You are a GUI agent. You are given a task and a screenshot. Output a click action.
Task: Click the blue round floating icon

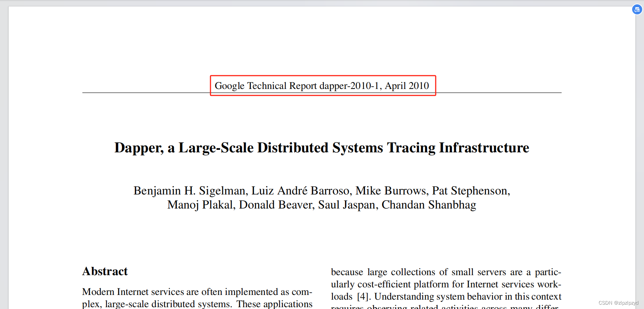point(637,9)
